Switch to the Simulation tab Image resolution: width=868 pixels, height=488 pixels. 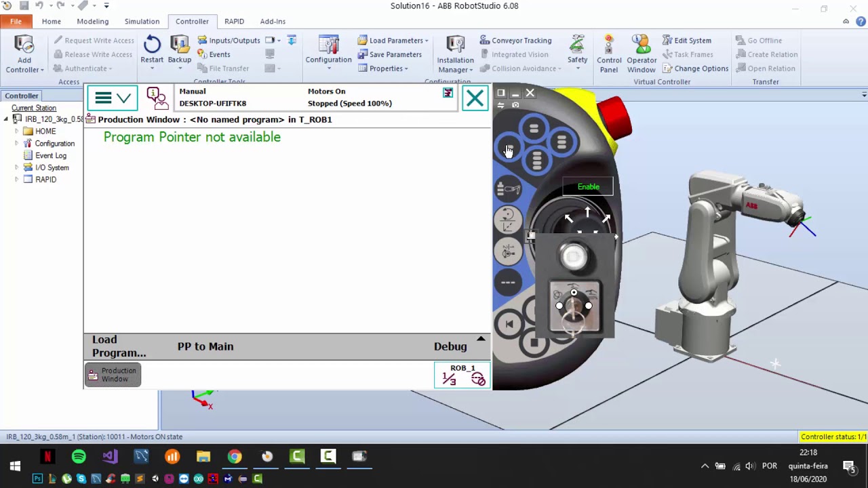coord(142,21)
